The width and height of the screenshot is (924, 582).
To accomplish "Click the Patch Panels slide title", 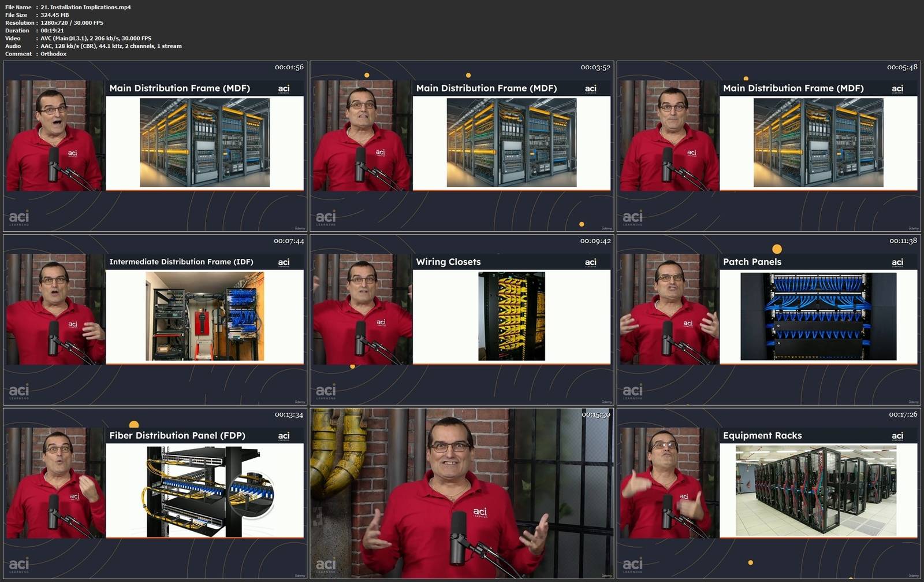I will point(752,262).
